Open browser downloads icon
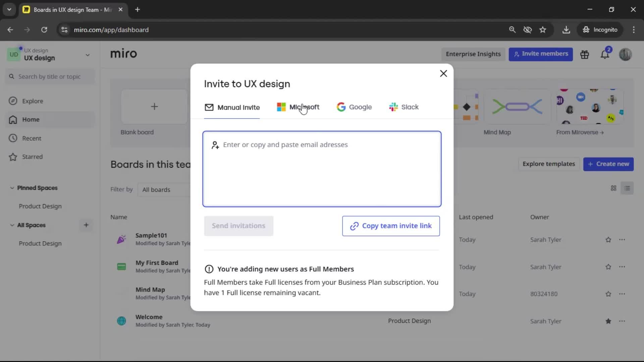The image size is (644, 362). click(566, 30)
